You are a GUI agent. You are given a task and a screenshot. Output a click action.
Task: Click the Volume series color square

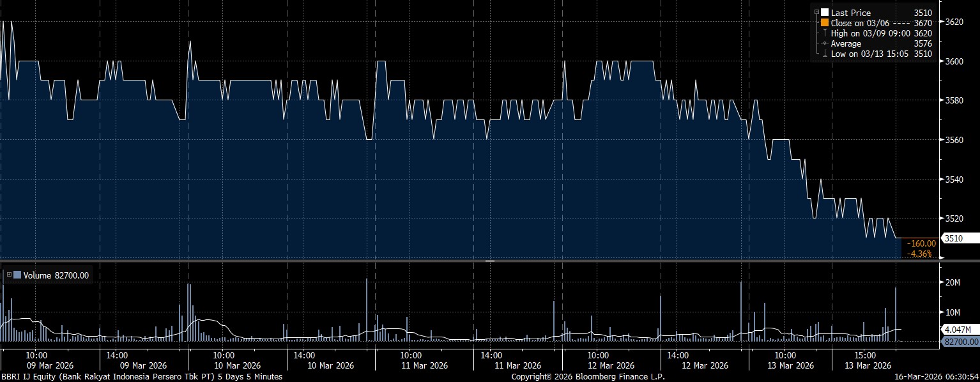click(17, 275)
